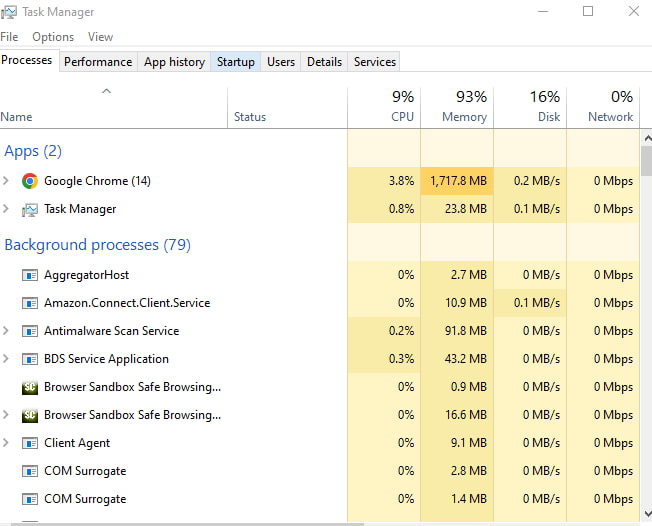Sort processes by CPU column header
The height and width of the screenshot is (526, 652).
click(384, 107)
